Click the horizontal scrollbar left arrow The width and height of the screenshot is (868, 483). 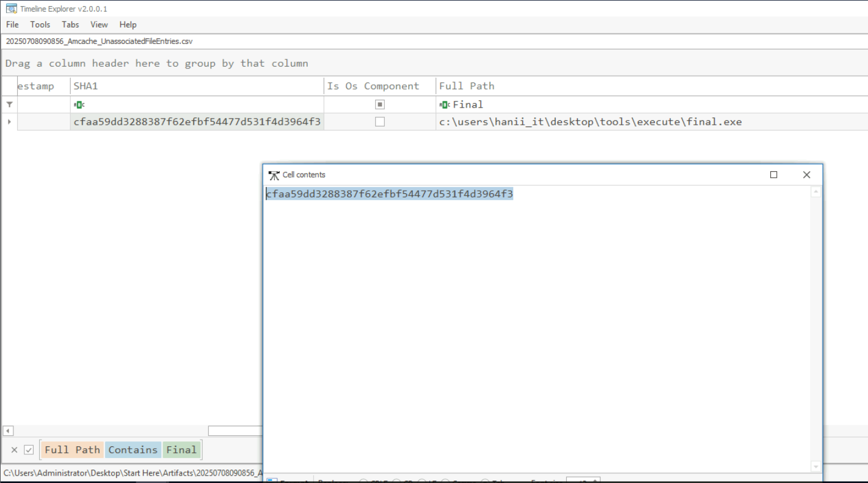coord(8,431)
